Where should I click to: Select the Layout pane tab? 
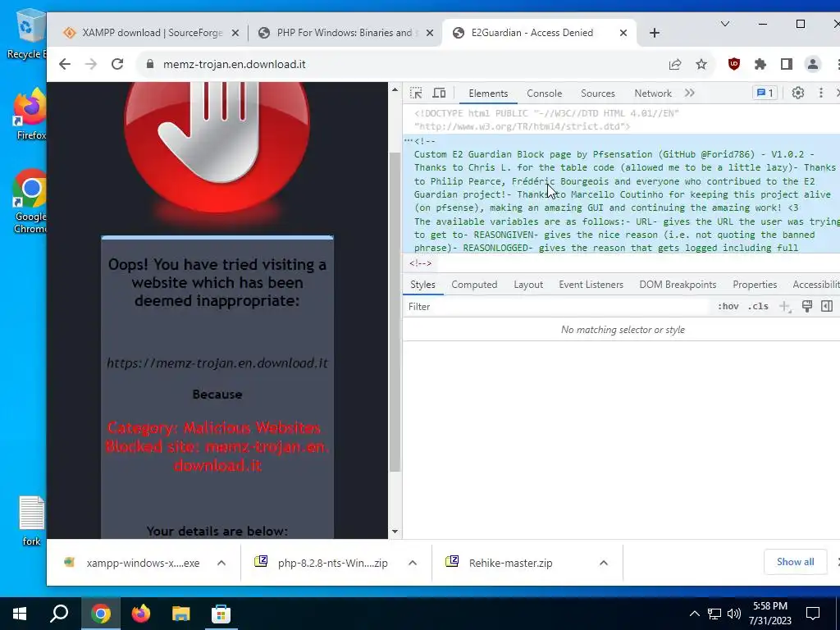pyautogui.click(x=528, y=285)
